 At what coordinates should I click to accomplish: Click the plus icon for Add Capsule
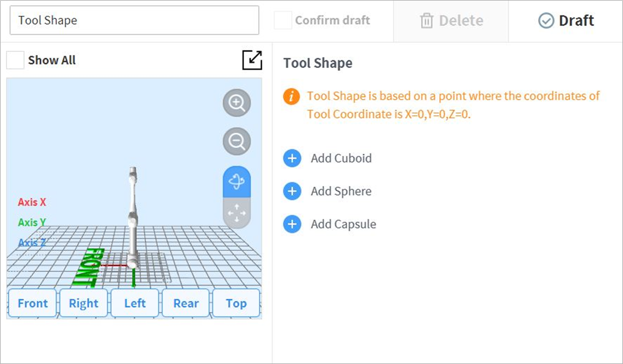(292, 224)
